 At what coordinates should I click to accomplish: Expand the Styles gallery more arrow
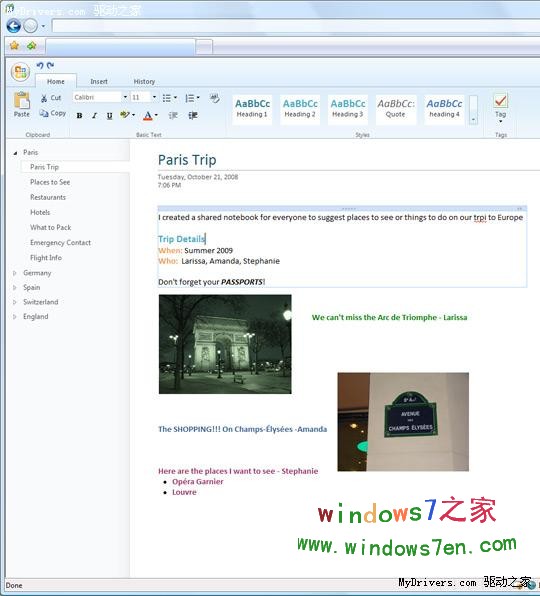473,119
